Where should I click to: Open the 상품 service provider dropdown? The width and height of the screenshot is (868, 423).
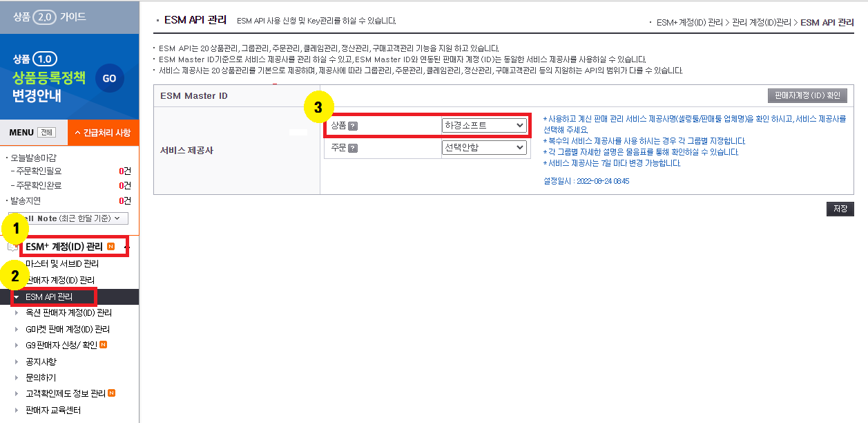(483, 125)
